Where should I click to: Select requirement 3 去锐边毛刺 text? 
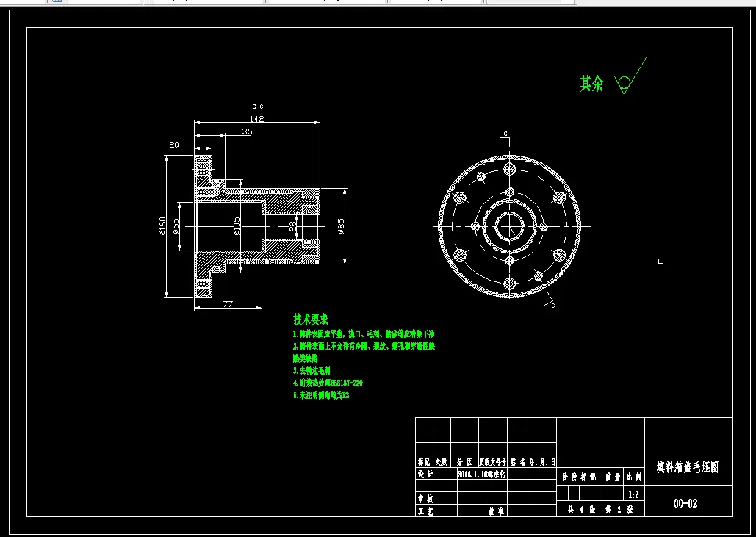pos(312,371)
